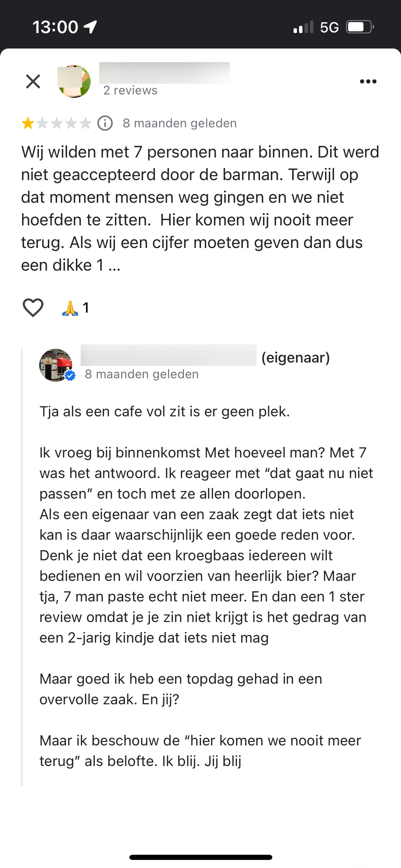The height and width of the screenshot is (868, 401).
Task: Open the reviewer's "2 reviews" link
Action: pos(130,90)
